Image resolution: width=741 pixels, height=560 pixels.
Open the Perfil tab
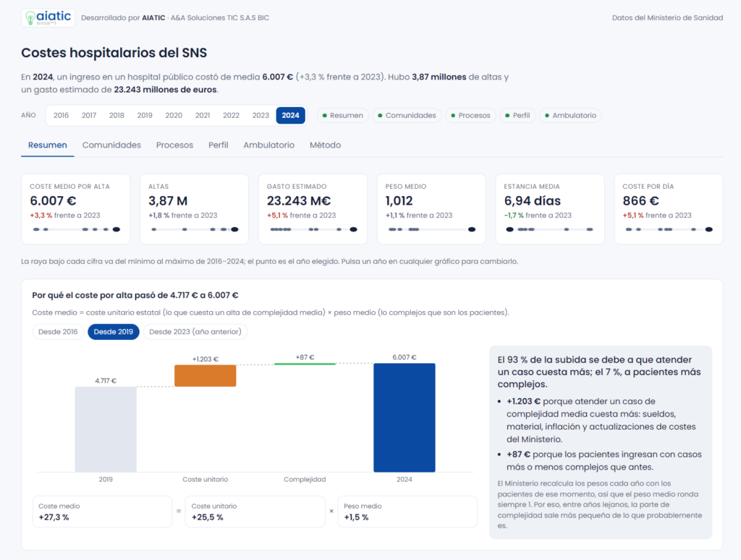coord(219,145)
